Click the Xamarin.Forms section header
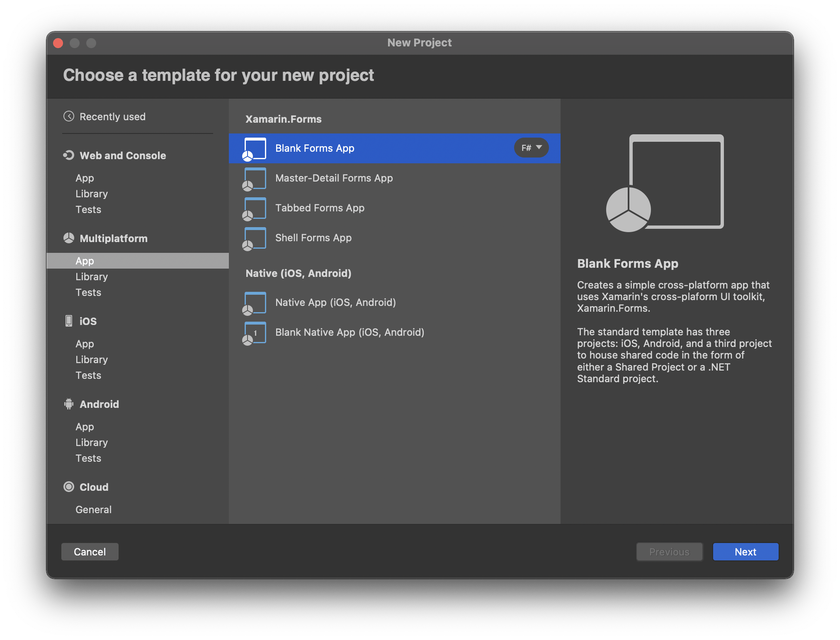Viewport: 840px width, 640px height. click(x=284, y=119)
